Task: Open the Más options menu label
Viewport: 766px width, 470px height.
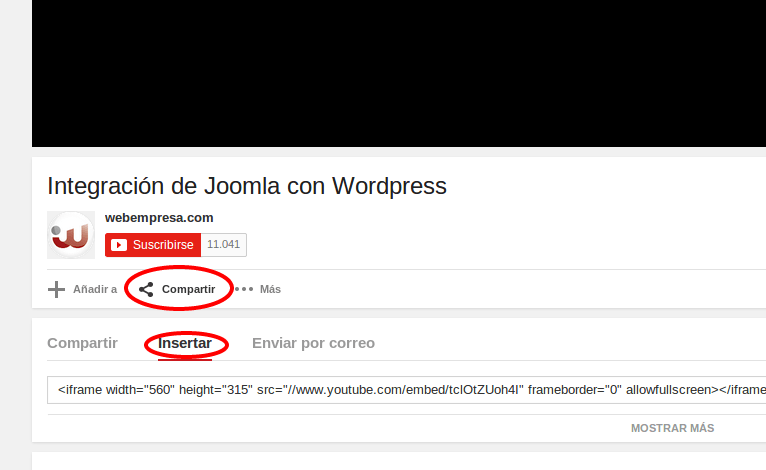Action: click(270, 289)
